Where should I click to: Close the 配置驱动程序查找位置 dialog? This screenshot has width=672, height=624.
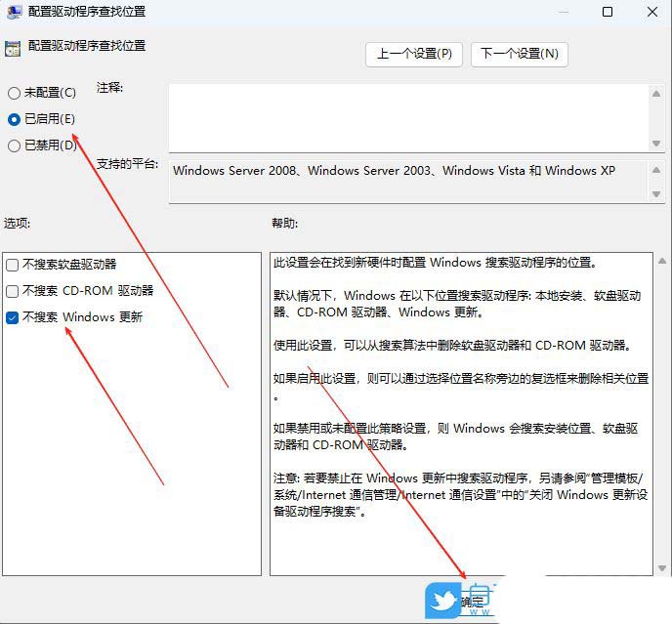pos(651,13)
